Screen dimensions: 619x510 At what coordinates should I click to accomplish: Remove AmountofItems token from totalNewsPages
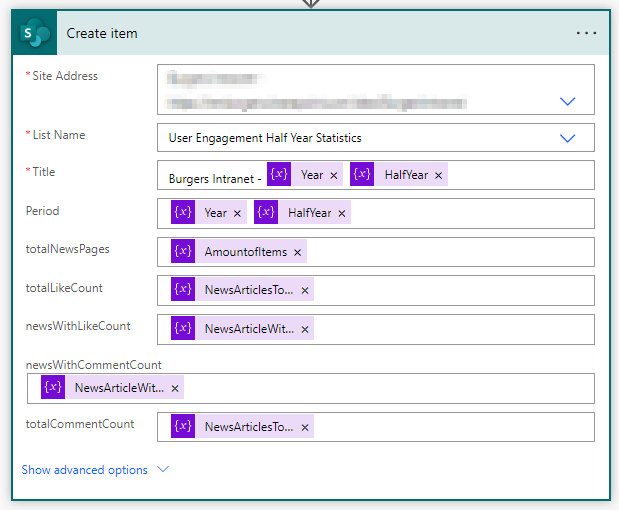[298, 252]
